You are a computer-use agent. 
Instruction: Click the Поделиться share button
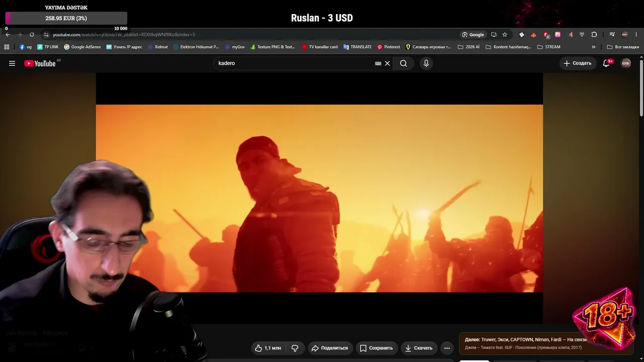tap(330, 348)
